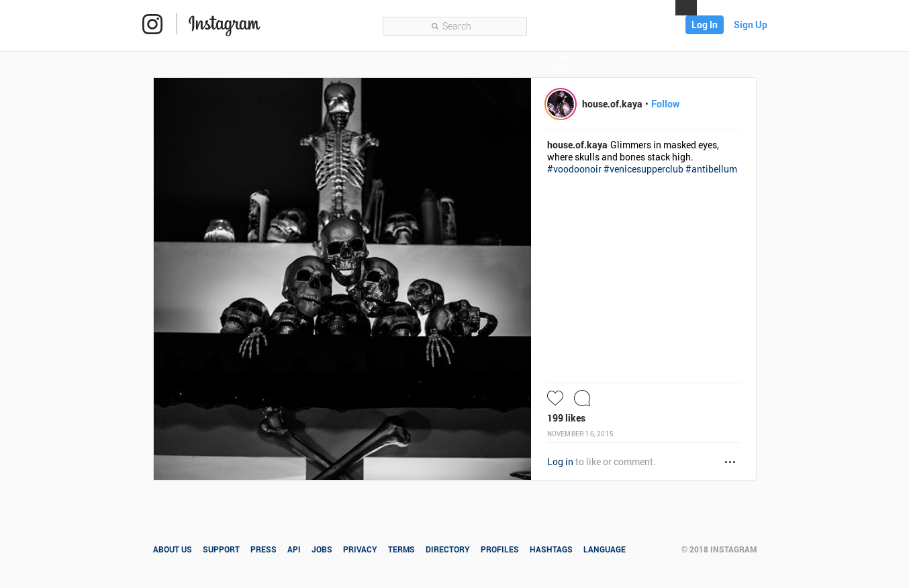
Task: Open the #voodoonoir hashtag
Action: tap(574, 169)
